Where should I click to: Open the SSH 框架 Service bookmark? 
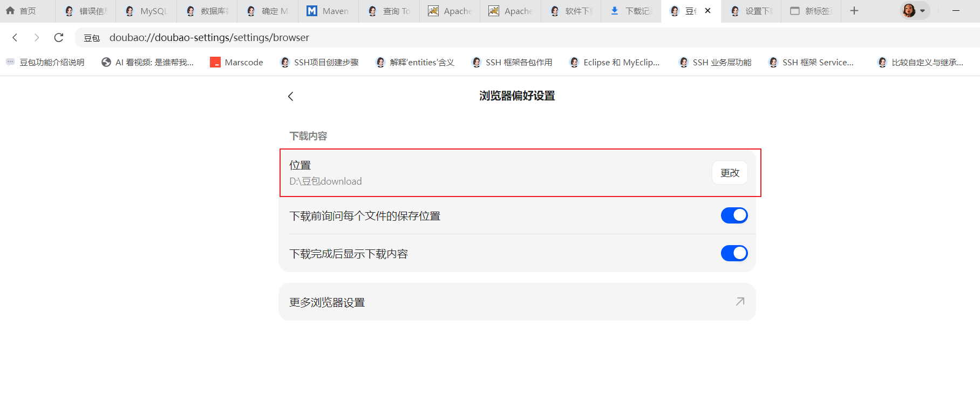tap(811, 62)
